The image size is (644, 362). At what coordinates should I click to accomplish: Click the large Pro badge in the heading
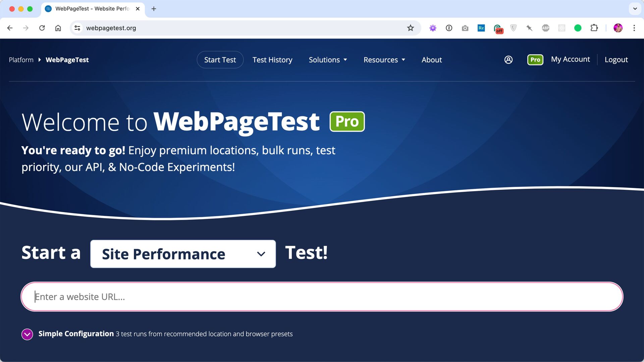click(347, 121)
